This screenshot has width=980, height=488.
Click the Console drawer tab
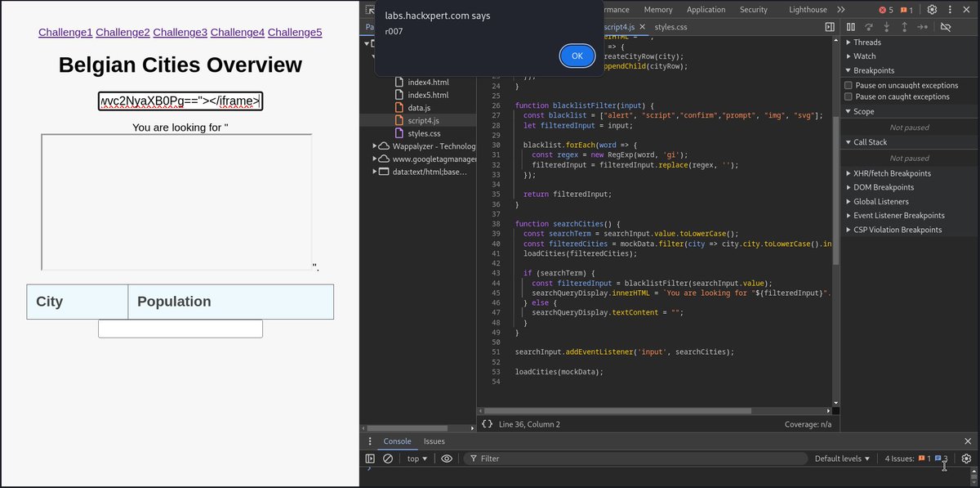coord(397,441)
